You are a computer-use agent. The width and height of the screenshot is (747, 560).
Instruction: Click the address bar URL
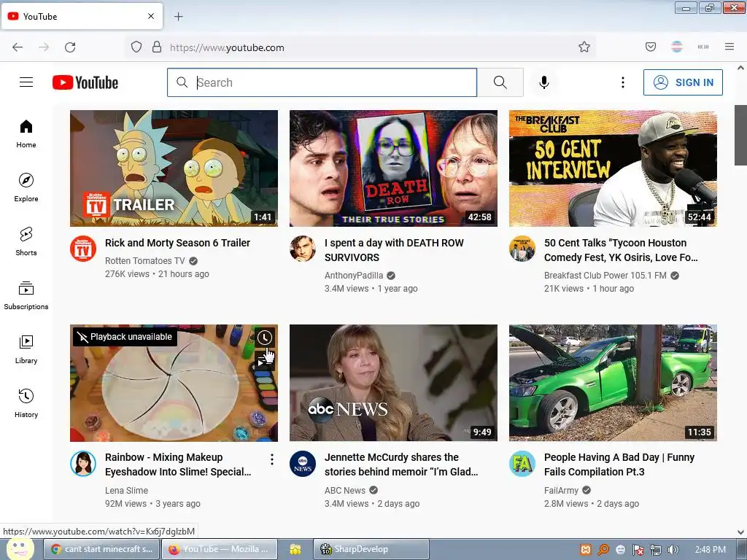click(227, 47)
